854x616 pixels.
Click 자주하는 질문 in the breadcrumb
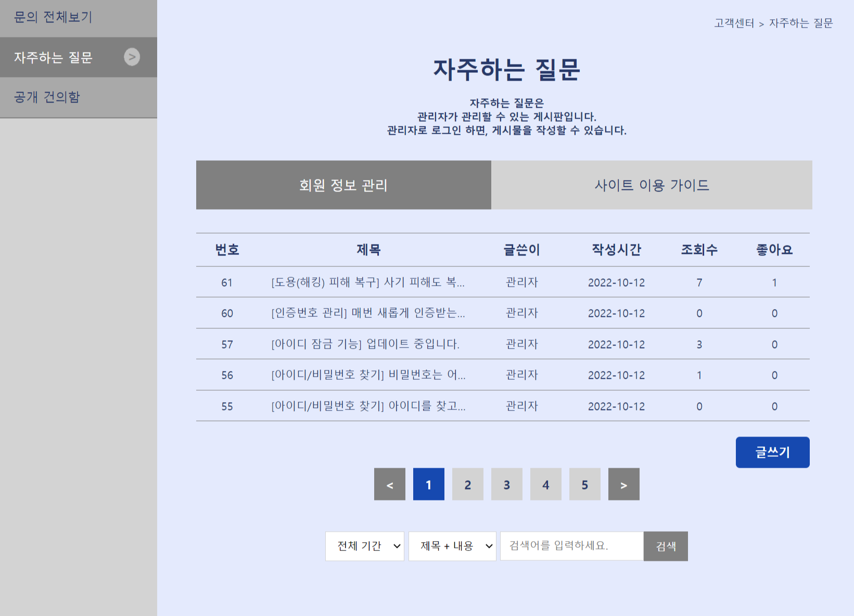pyautogui.click(x=801, y=23)
